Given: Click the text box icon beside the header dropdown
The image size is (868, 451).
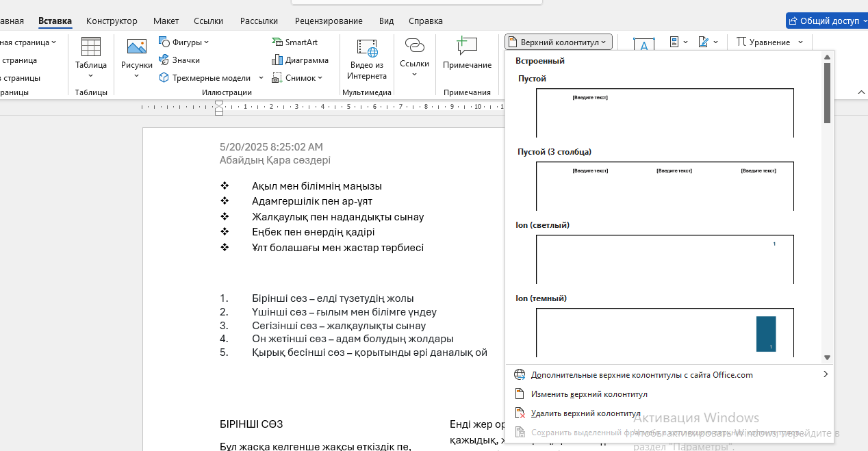Looking at the screenshot, I should (x=643, y=45).
